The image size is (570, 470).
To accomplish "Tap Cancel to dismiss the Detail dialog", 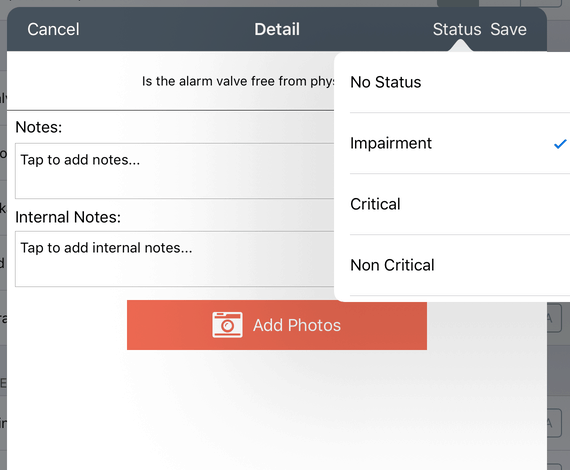I will pos(53,29).
